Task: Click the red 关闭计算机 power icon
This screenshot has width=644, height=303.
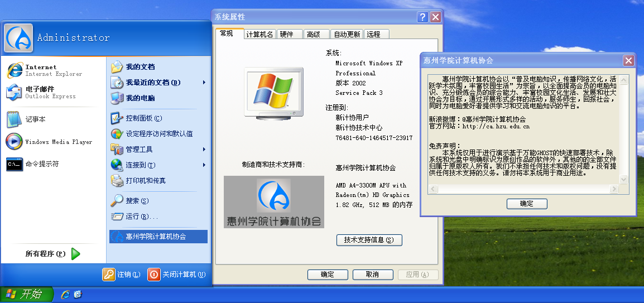Action: (154, 275)
